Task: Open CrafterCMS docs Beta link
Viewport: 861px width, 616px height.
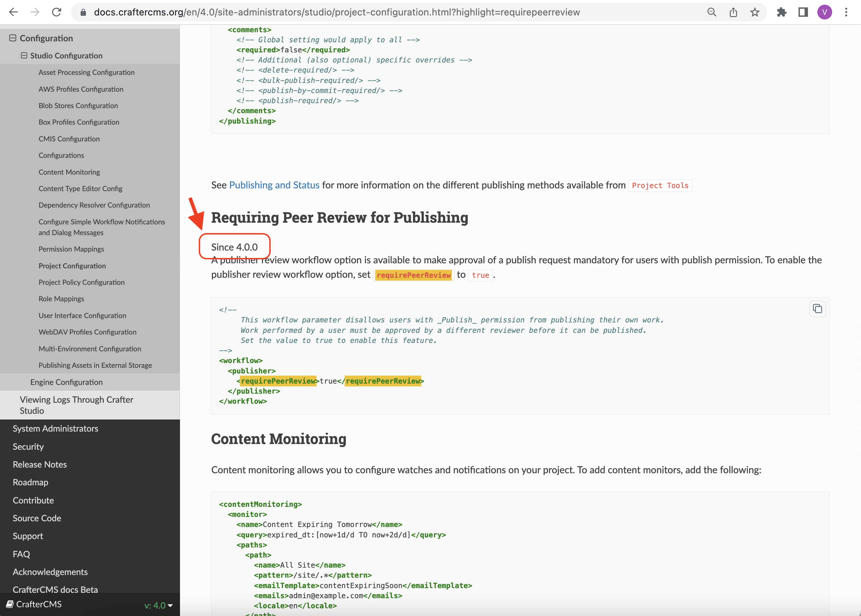Action: coord(55,590)
